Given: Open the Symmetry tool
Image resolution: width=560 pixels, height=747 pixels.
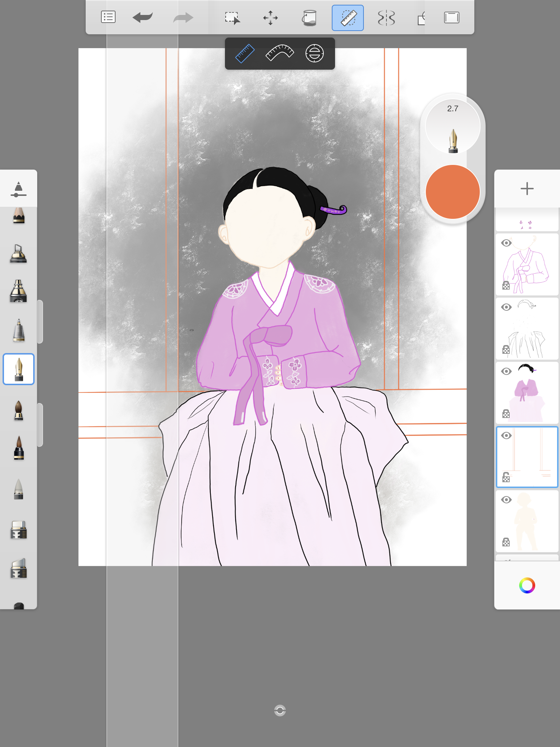Looking at the screenshot, I should tap(386, 18).
